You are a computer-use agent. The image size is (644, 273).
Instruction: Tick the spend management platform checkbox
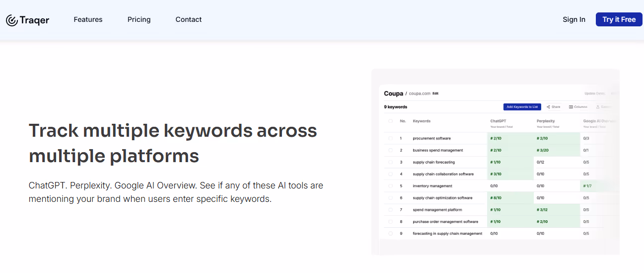point(390,210)
